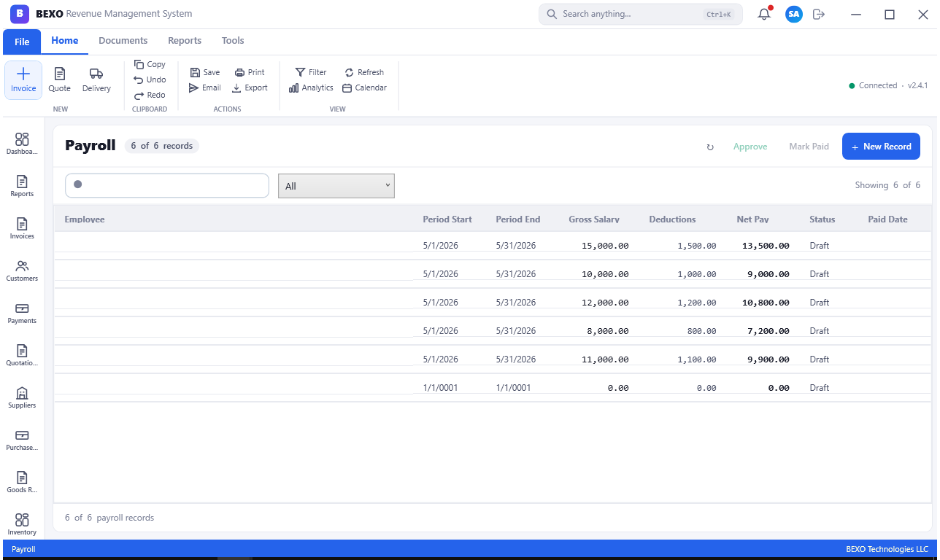
Task: Maximize the application window
Action: (x=890, y=15)
